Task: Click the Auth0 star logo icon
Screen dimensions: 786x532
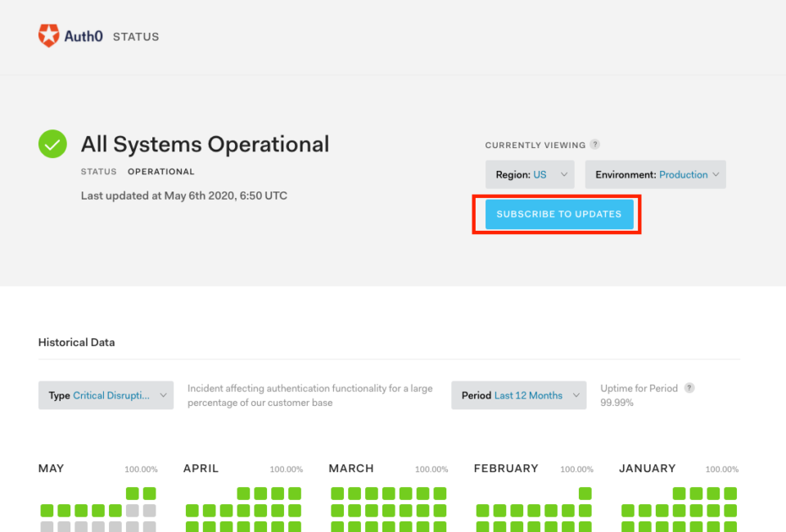Action: [51, 36]
